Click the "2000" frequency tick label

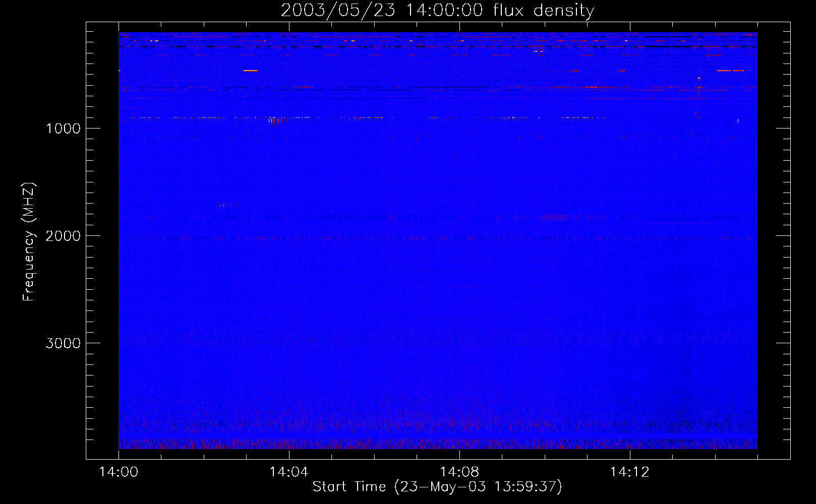(63, 236)
